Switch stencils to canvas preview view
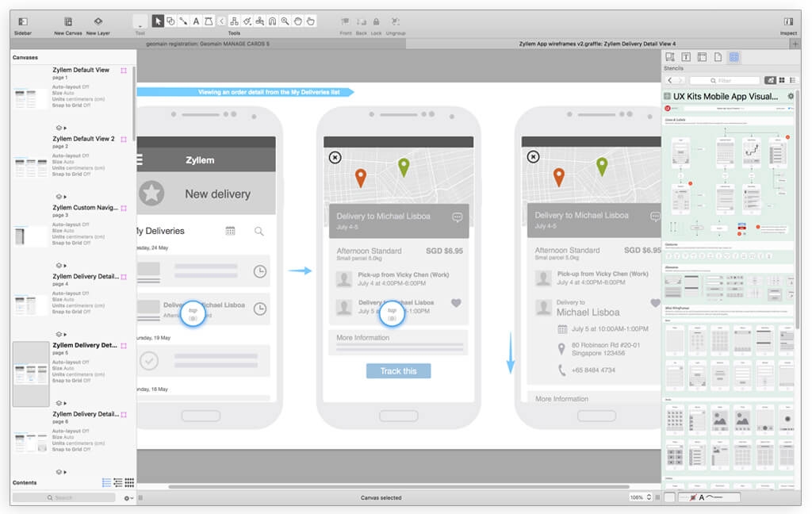Viewport: 812px width, 514px height. (x=770, y=80)
